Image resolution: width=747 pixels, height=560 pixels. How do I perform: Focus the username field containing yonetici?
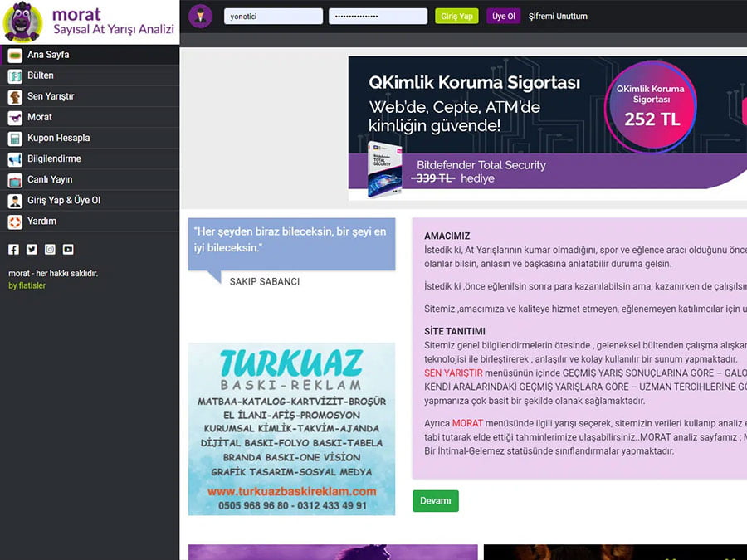(x=273, y=17)
